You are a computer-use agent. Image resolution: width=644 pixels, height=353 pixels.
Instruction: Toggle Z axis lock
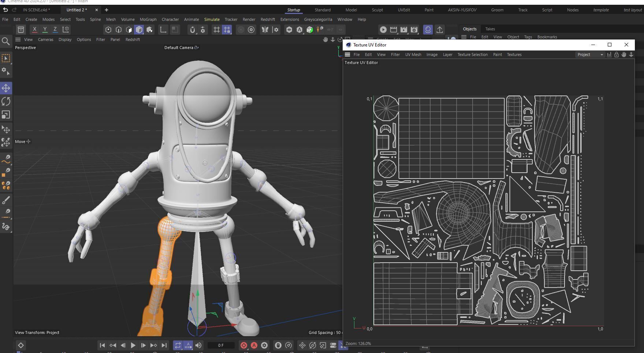pos(55,30)
